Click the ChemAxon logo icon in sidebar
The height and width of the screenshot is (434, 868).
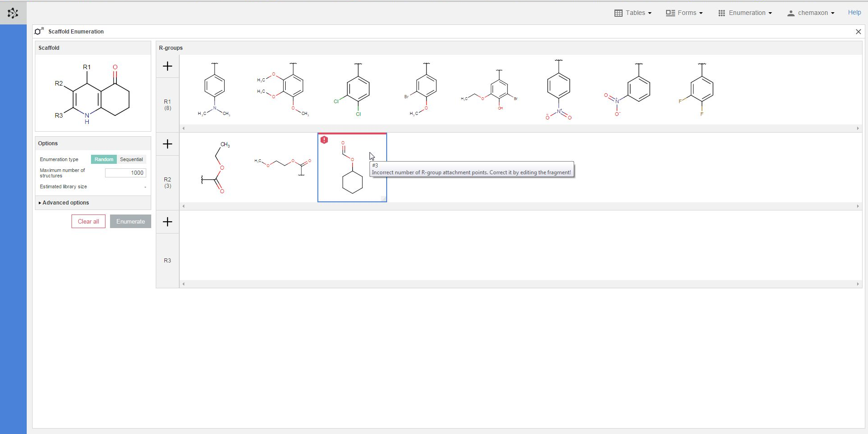tap(13, 13)
